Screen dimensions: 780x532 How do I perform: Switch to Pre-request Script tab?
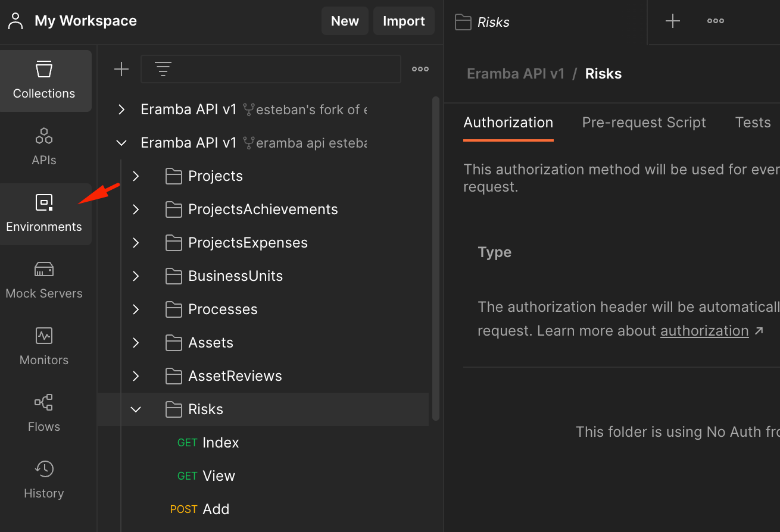tap(644, 123)
